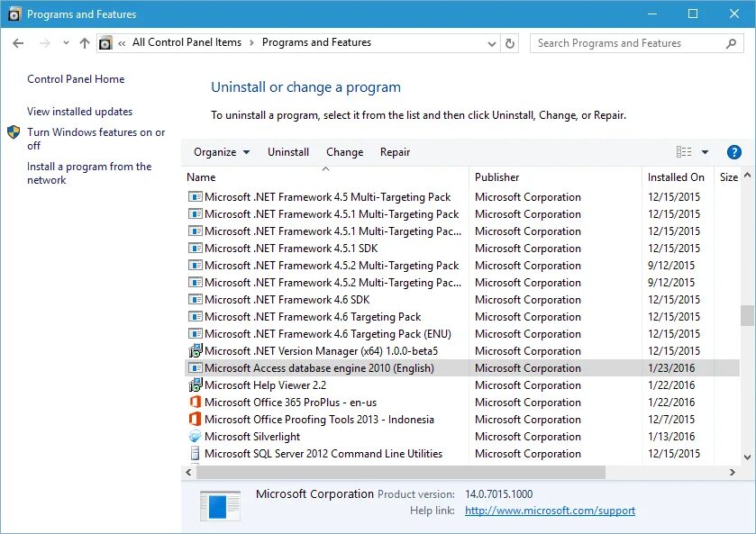Select Microsoft Silverlight program name

pos(252,437)
